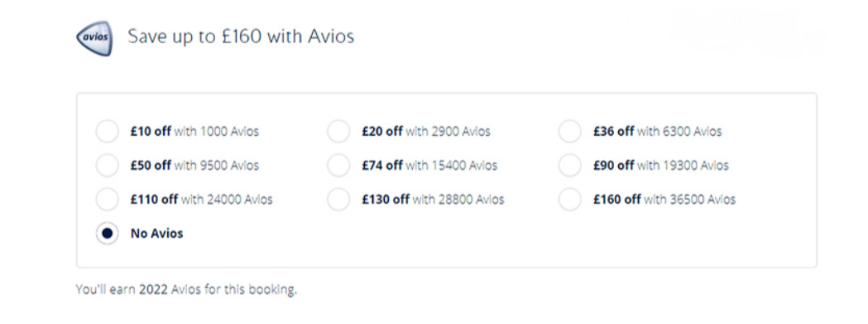The width and height of the screenshot is (868, 324).
Task: Click the '£160 off with 36500 Avios' label text
Action: pos(664,199)
